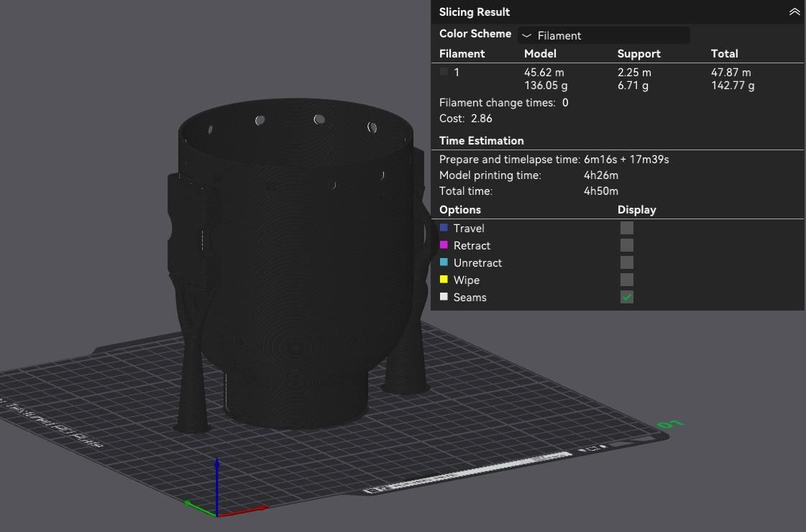Click the filament 1 color swatch

pyautogui.click(x=444, y=71)
